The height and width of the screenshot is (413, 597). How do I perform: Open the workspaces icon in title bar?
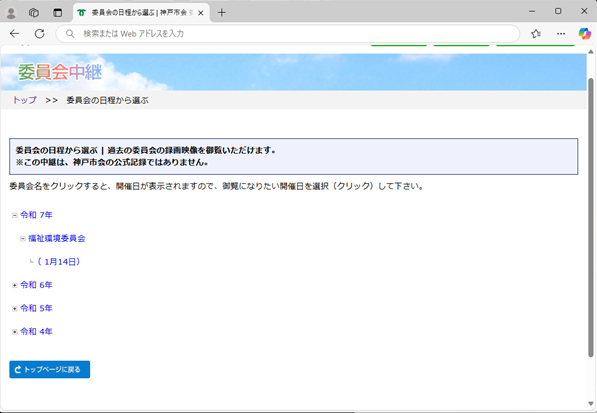(34, 13)
